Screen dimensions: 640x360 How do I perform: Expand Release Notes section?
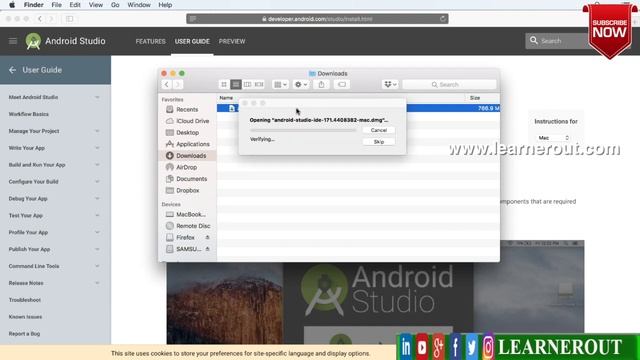coord(97,283)
